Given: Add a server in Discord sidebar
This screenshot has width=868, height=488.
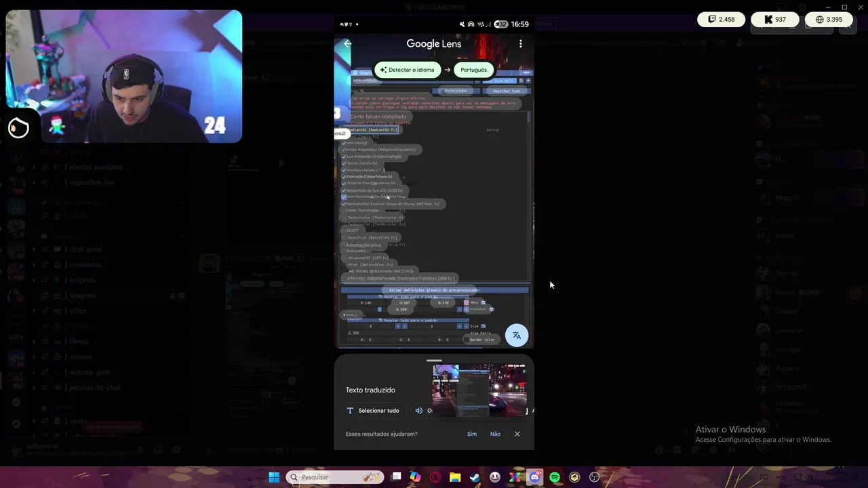Looking at the screenshot, I should click(x=16, y=402).
